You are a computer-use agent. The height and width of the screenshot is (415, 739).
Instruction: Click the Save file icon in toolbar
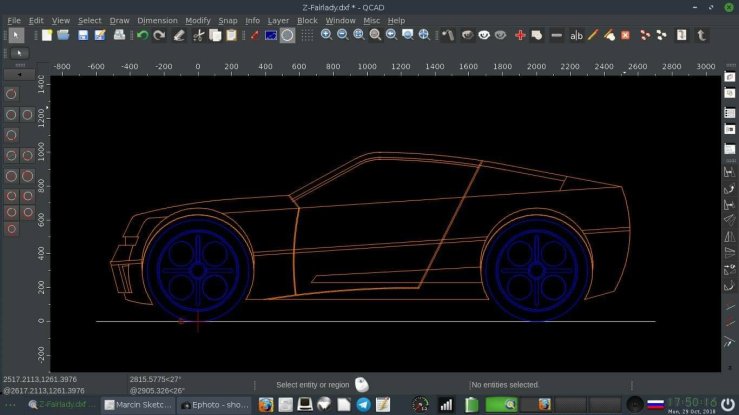pyautogui.click(x=83, y=35)
